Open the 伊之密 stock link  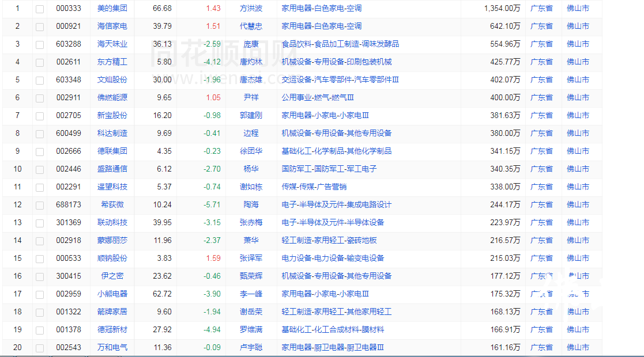[x=112, y=276]
